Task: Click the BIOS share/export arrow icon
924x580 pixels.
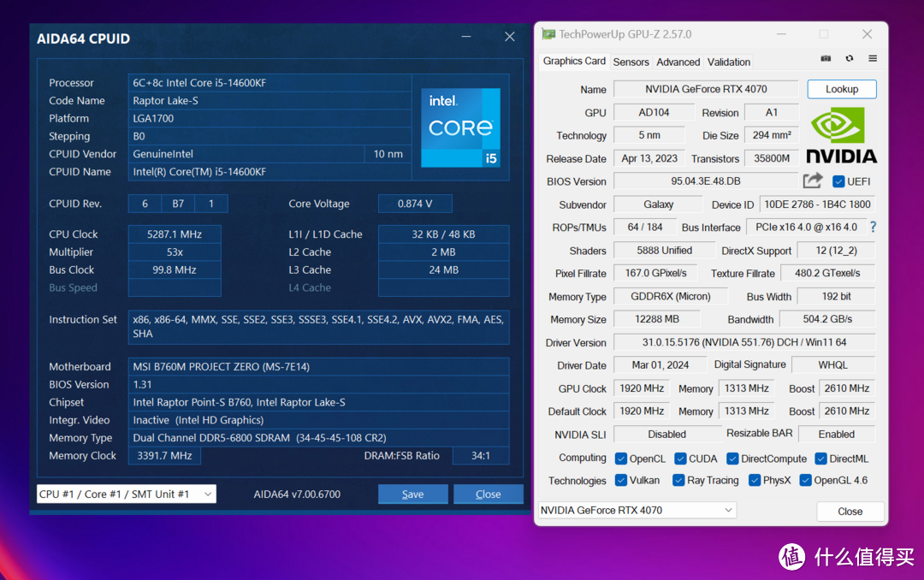Action: (x=813, y=181)
